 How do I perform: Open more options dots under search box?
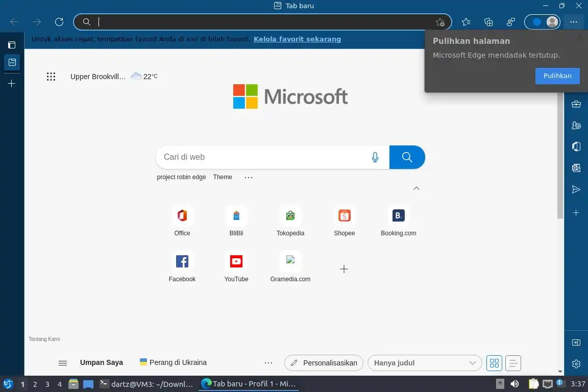point(248,178)
